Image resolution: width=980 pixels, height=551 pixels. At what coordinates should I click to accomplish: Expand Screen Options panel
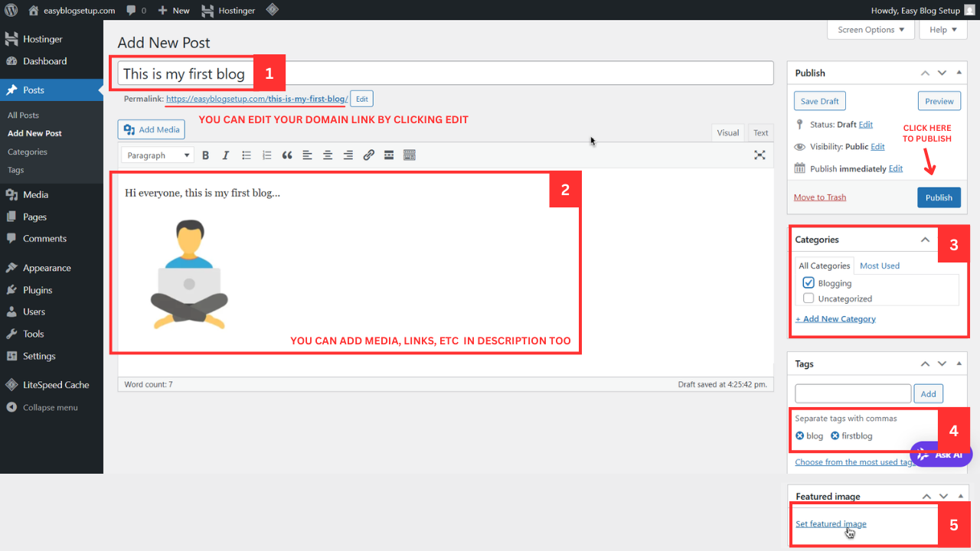coord(871,30)
